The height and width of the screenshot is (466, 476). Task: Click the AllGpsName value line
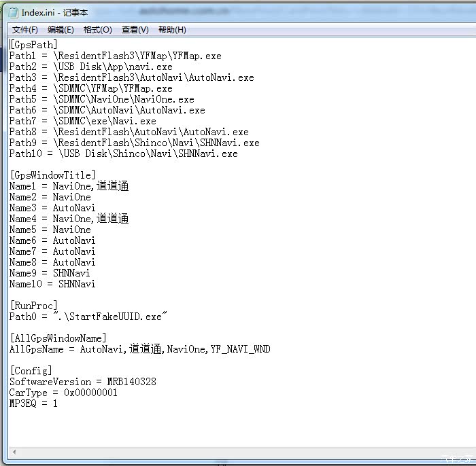139,349
